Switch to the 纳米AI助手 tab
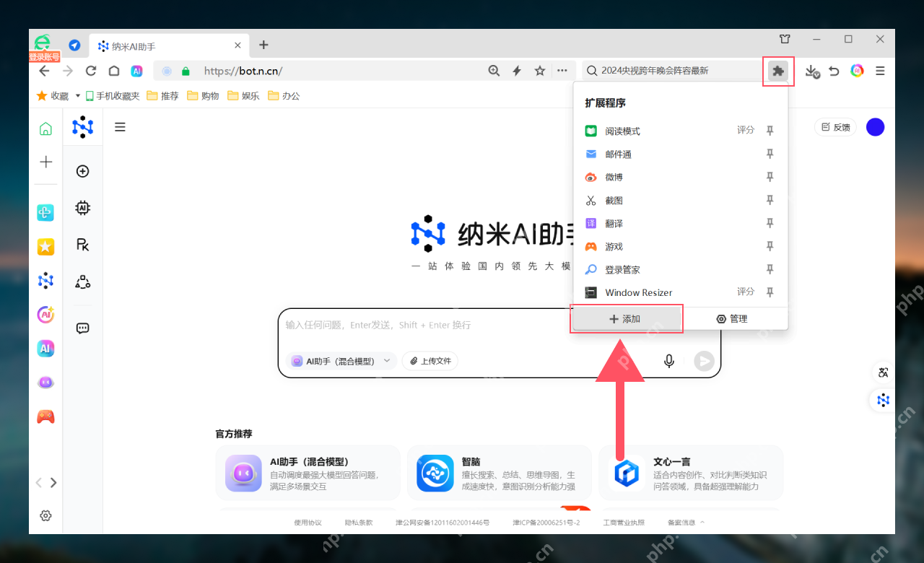The width and height of the screenshot is (924, 563). pyautogui.click(x=170, y=45)
